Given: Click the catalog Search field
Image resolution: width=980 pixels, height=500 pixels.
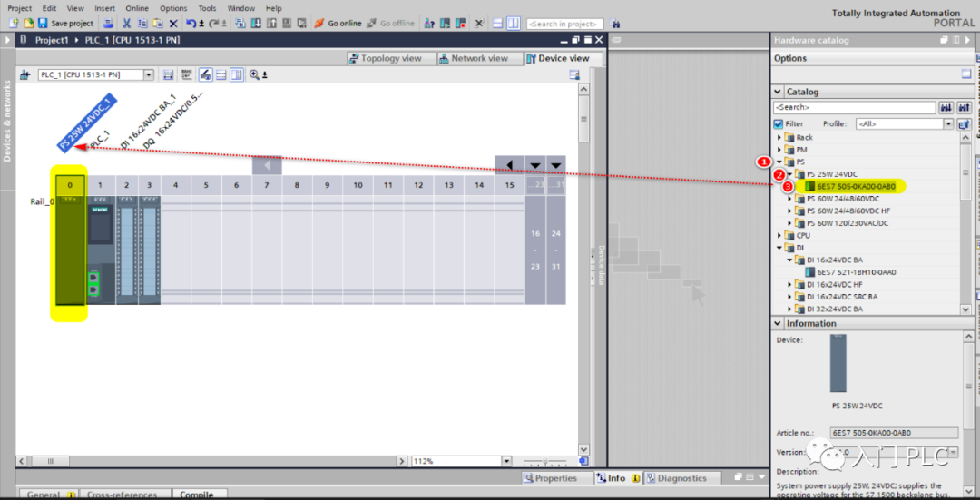Looking at the screenshot, I should tap(855, 107).
